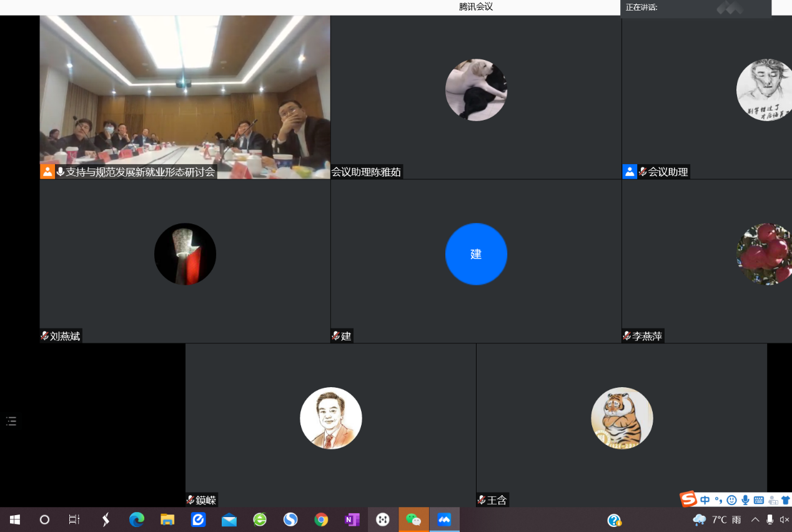Open Task View on the taskbar

tap(74, 520)
